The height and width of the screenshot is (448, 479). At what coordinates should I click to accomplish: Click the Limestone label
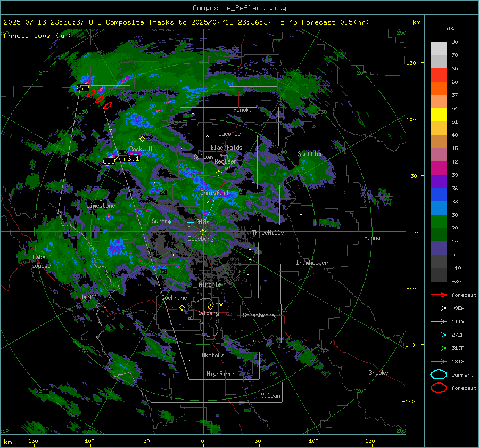(101, 206)
